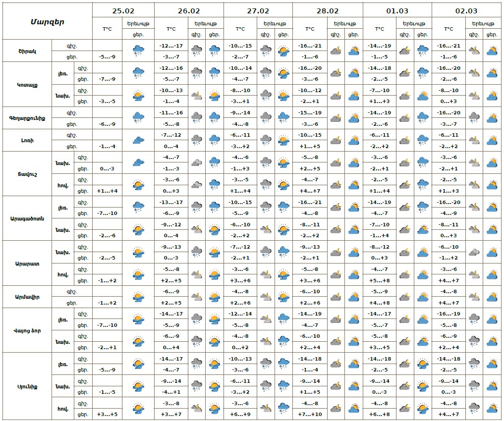Select the Լոռի daytime icon for 28.02

click(x=353, y=140)
